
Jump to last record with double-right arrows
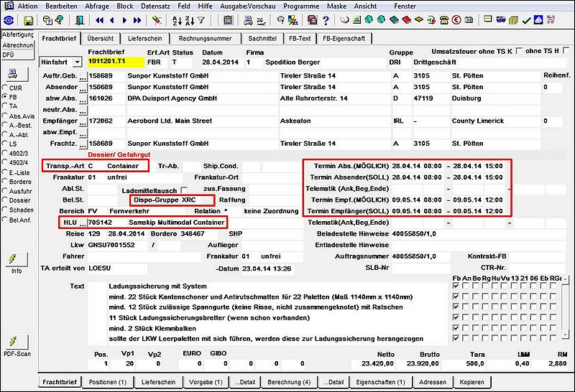tap(137, 21)
